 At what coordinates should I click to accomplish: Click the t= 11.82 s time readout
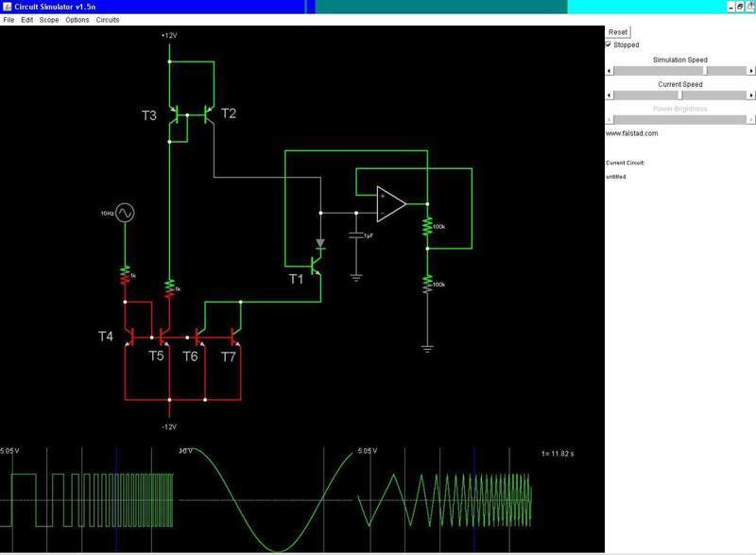coord(558,454)
